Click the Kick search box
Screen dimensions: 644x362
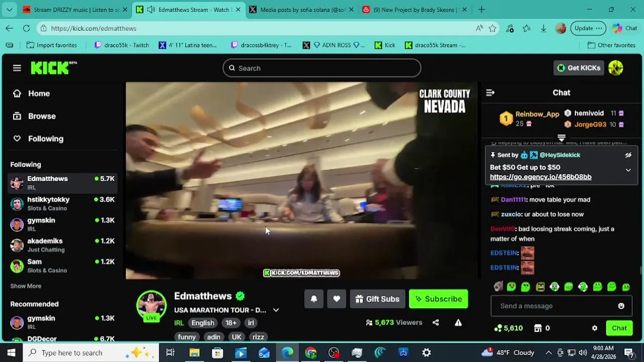click(x=322, y=68)
